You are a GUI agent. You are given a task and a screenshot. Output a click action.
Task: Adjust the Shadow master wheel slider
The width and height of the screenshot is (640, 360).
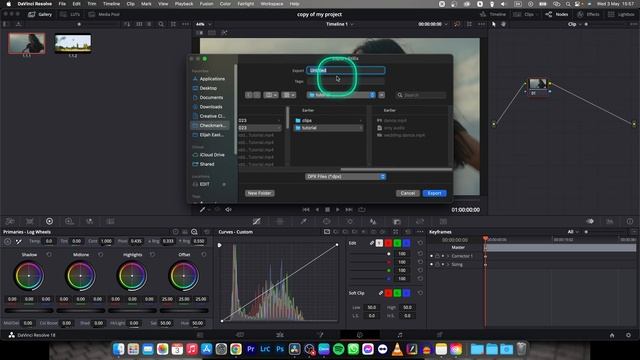click(x=29, y=311)
